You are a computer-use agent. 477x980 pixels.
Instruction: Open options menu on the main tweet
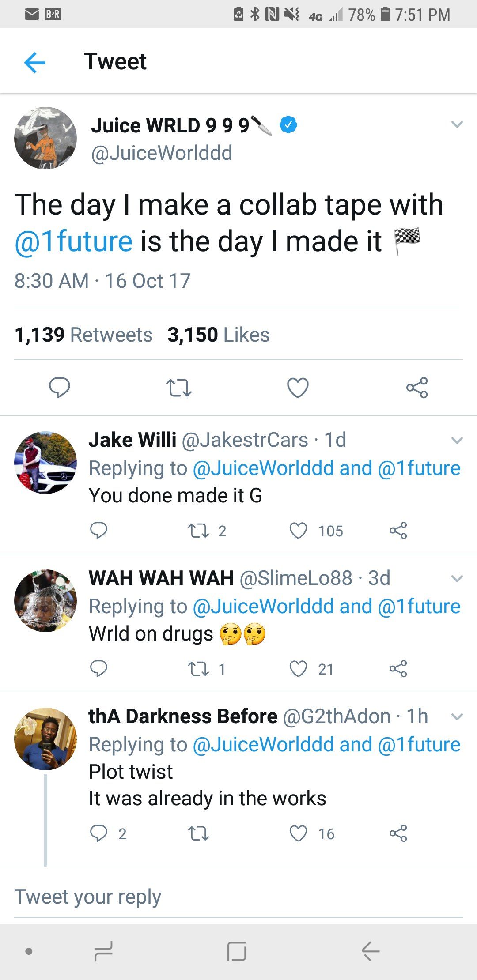point(457,125)
